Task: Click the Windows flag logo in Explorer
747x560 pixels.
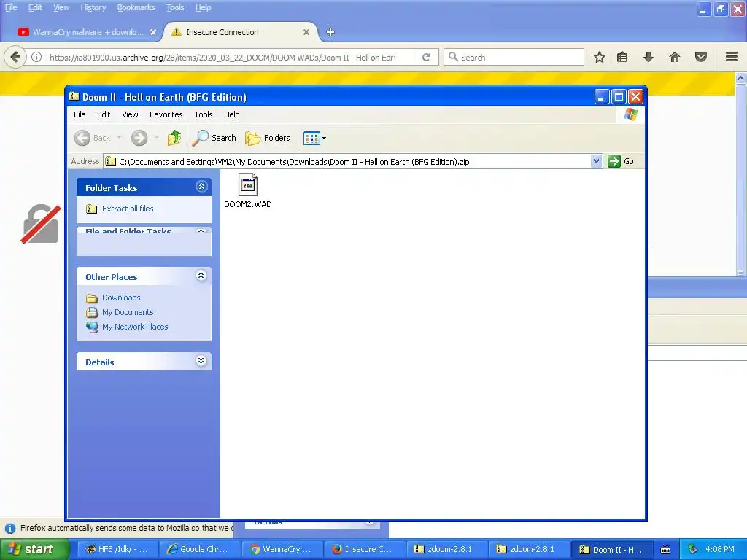Action: 631,114
